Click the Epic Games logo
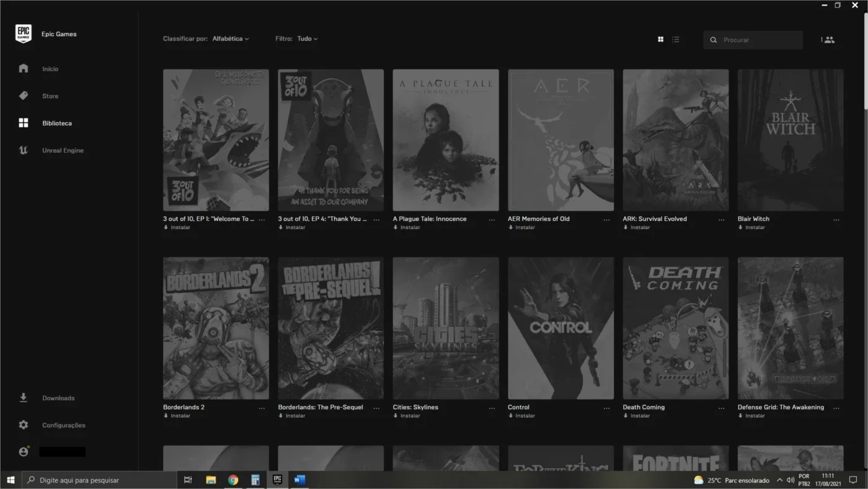This screenshot has height=489, width=868. tap(24, 34)
